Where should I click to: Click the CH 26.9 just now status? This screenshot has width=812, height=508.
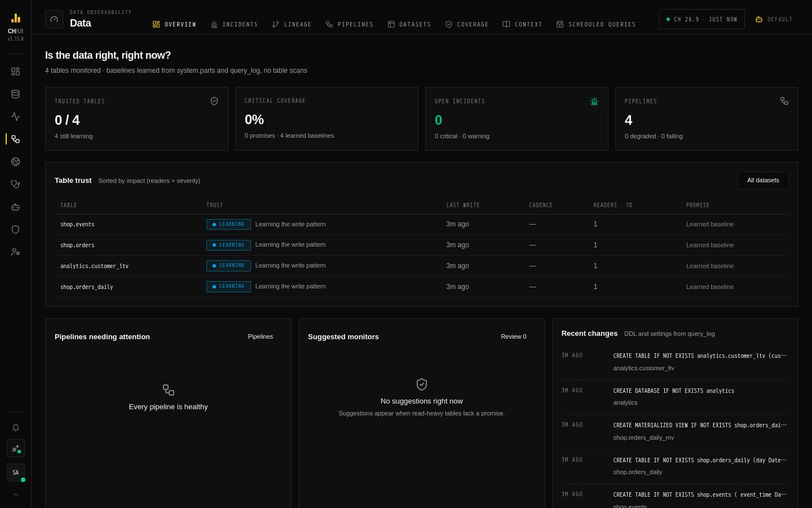tap(702, 19)
